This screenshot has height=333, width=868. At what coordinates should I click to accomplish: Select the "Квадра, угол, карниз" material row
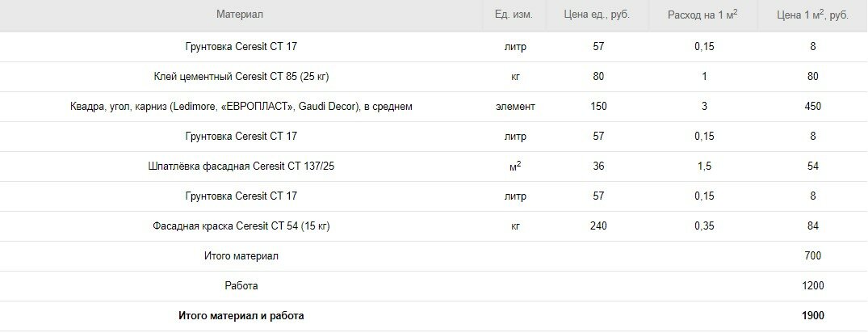tap(241, 107)
